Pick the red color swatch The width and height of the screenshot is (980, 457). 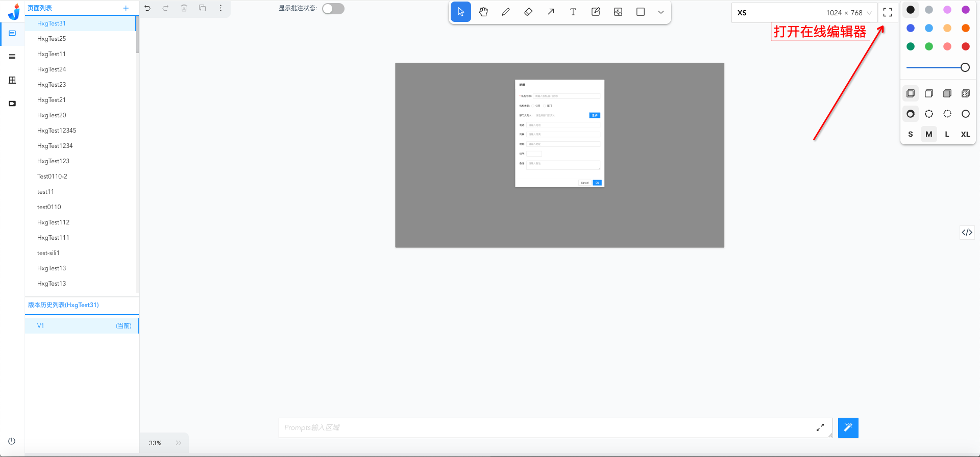[965, 46]
